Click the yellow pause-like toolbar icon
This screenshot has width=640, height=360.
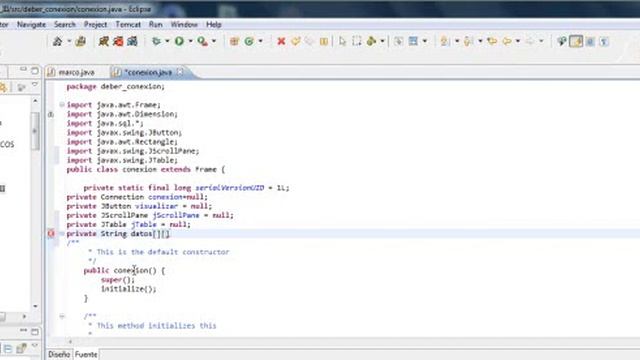324,41
